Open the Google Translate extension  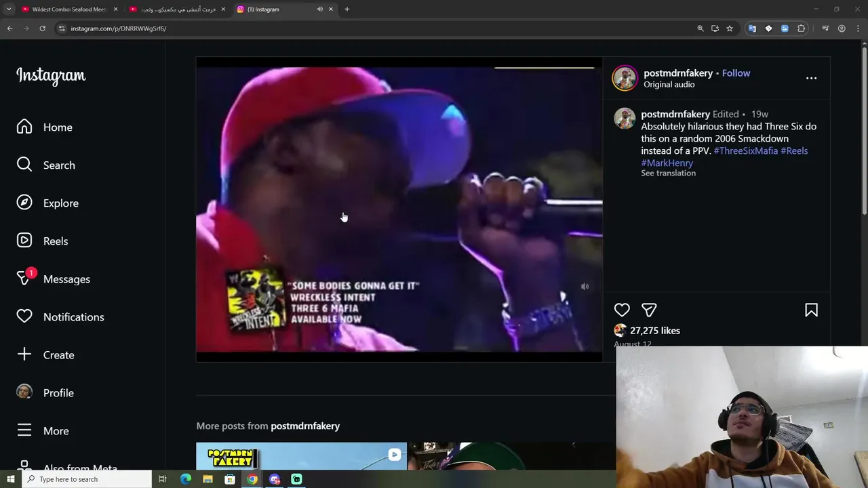[752, 28]
